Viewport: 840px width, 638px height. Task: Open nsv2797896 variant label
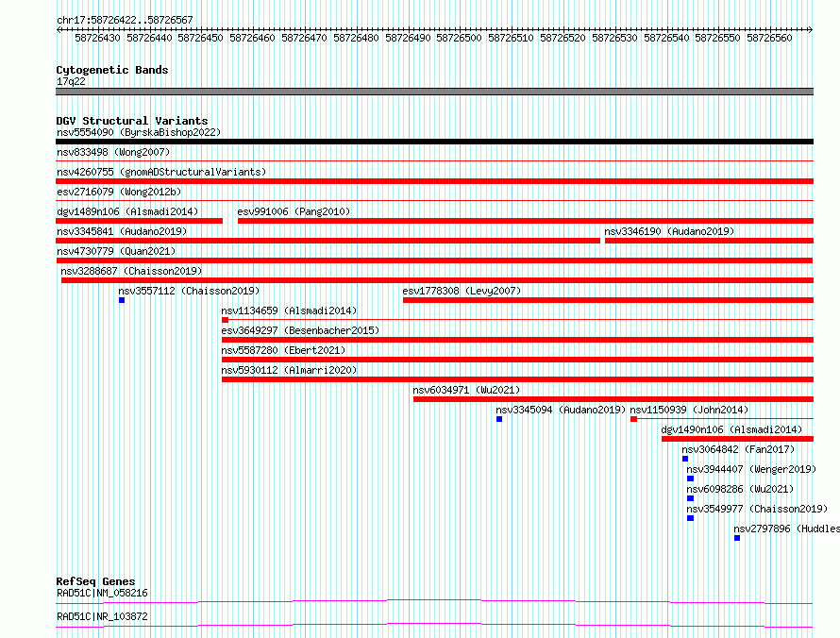coord(786,529)
